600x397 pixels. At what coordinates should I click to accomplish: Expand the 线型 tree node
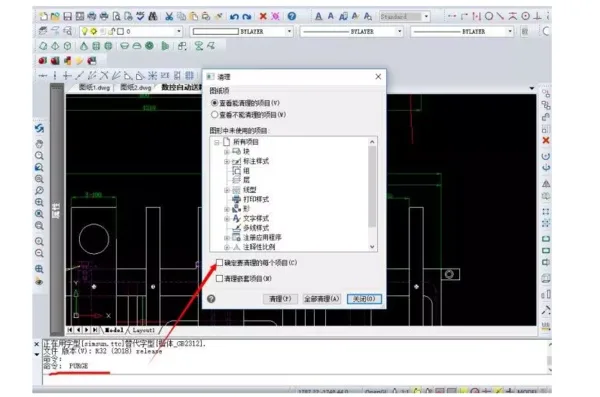point(227,190)
